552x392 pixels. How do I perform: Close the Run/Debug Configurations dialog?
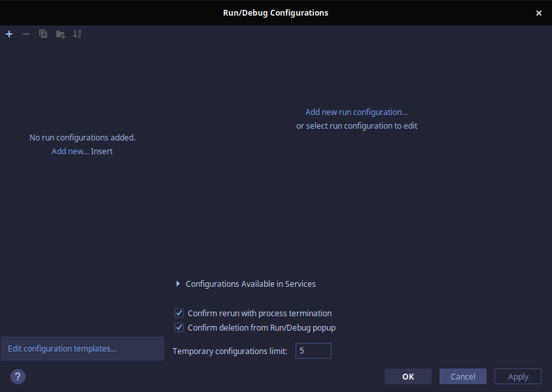point(539,13)
